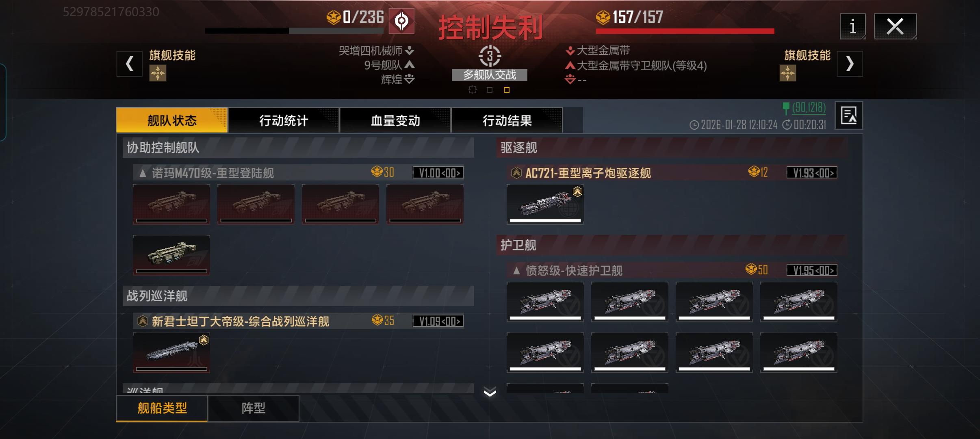The width and height of the screenshot is (980, 439).
Task: Collapse the 愤怒级 fast frigate group
Action: pyautogui.click(x=516, y=270)
